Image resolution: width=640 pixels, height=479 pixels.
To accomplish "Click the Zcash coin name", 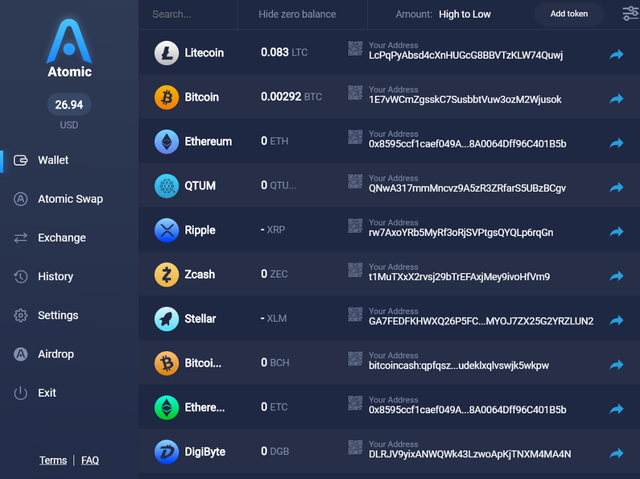I will (x=200, y=275).
